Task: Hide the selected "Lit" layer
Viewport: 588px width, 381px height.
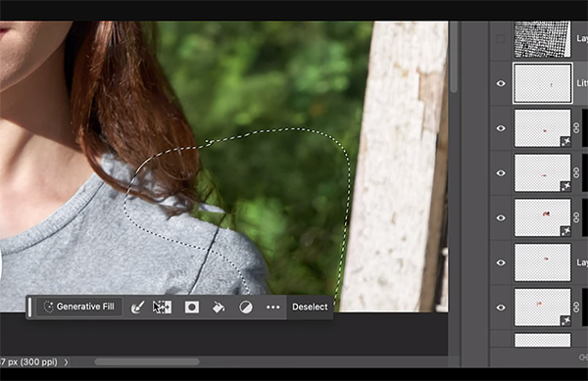Action: (x=501, y=83)
